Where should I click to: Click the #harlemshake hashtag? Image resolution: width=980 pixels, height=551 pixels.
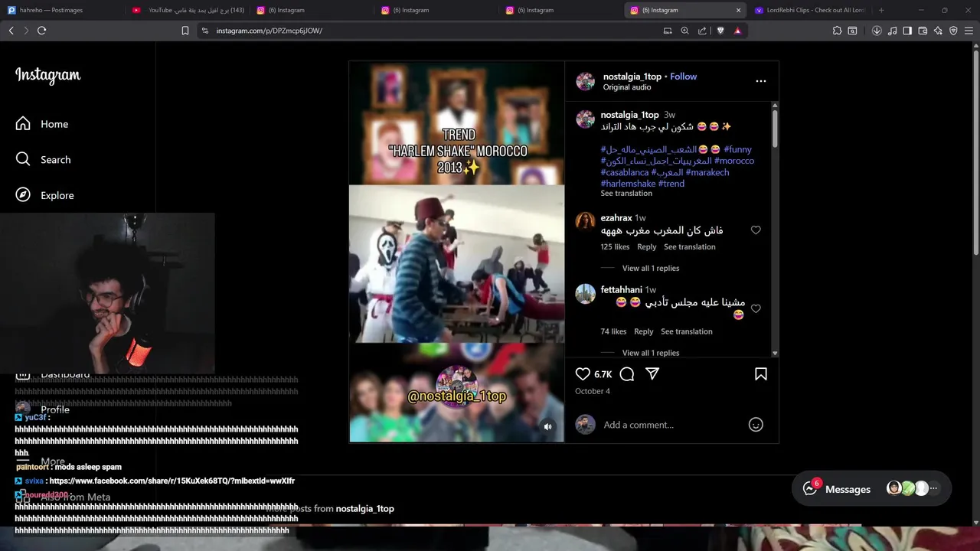tap(629, 184)
